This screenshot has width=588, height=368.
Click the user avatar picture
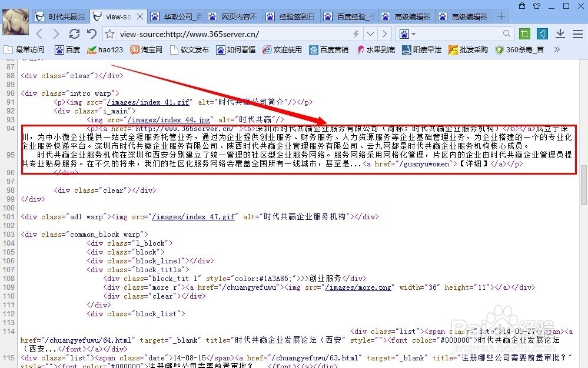click(15, 22)
